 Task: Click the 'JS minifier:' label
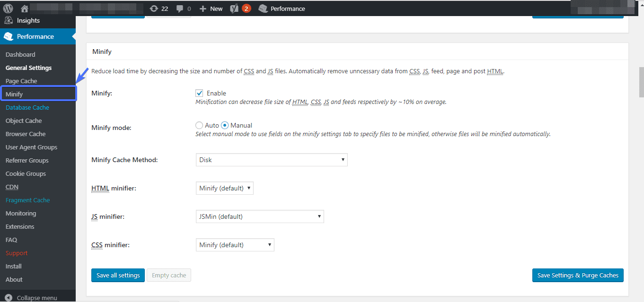(x=108, y=216)
